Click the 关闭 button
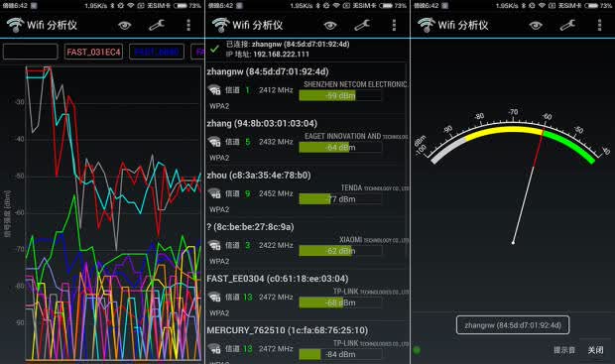The width and height of the screenshot is (615, 364). click(x=595, y=350)
